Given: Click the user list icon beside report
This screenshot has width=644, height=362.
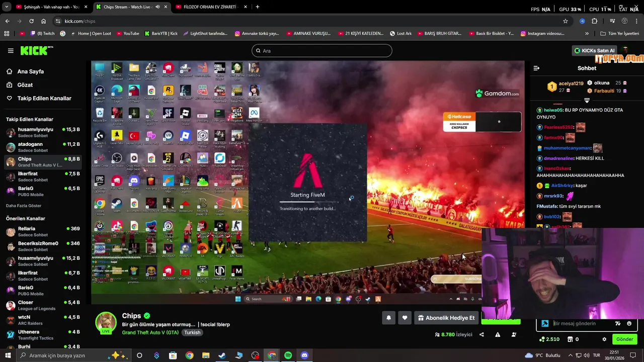Looking at the screenshot, I should pos(514,334).
